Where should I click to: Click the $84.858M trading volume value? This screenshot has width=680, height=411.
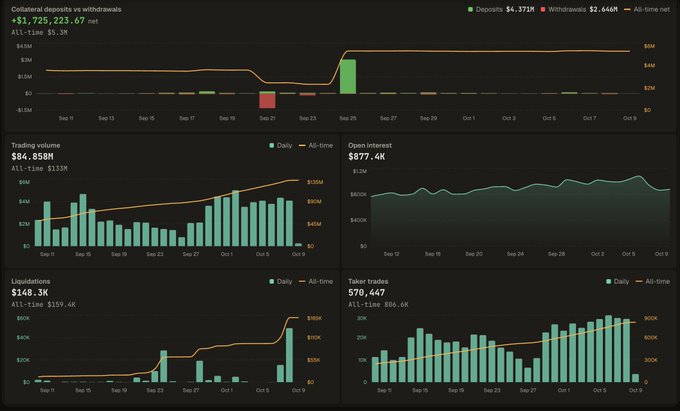click(x=33, y=157)
